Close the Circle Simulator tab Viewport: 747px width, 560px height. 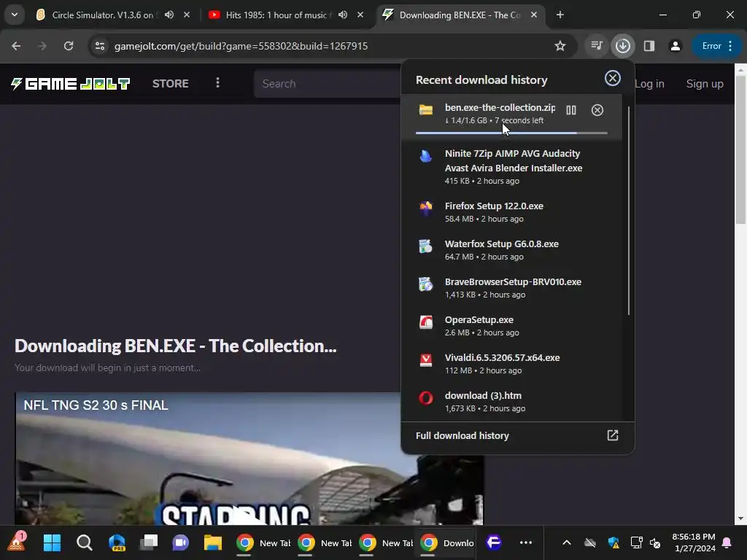coord(187,15)
